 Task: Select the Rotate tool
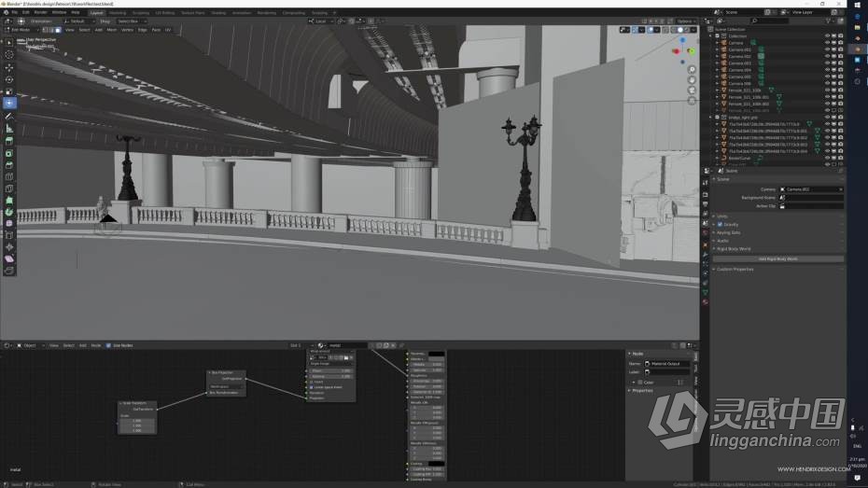click(x=9, y=79)
